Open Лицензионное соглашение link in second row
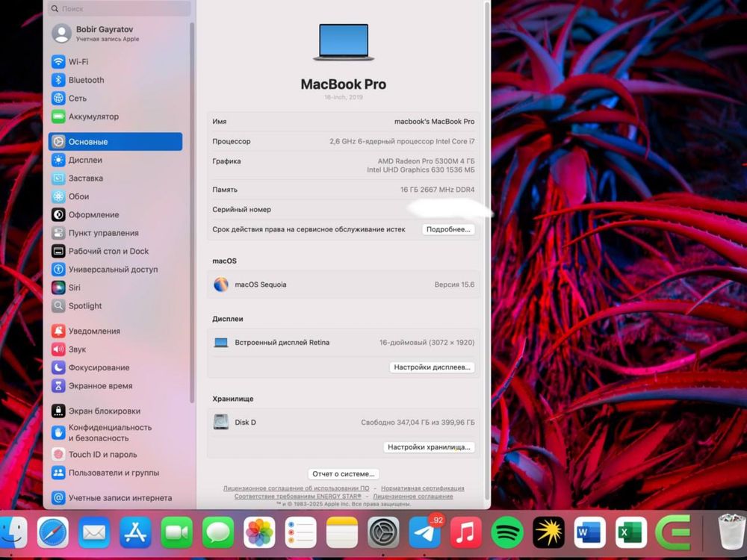 click(x=413, y=497)
